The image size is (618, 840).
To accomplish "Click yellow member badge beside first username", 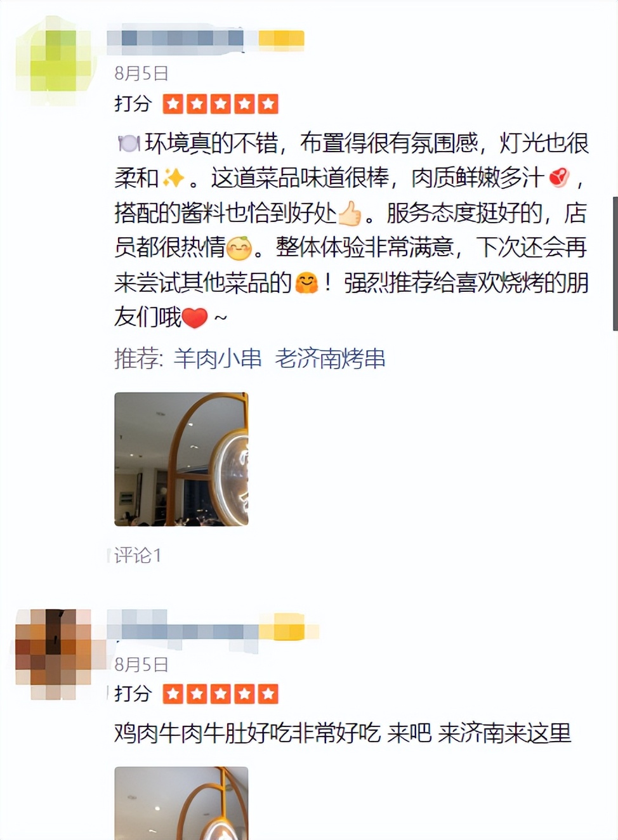I will click(x=281, y=39).
